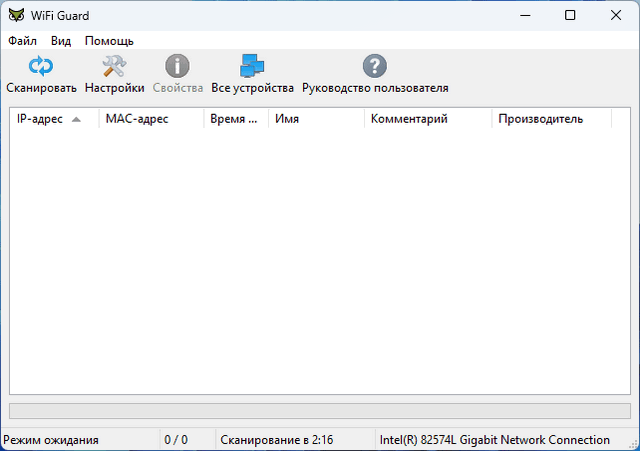Sort devices by Имя column
640x451 pixels.
point(288,119)
